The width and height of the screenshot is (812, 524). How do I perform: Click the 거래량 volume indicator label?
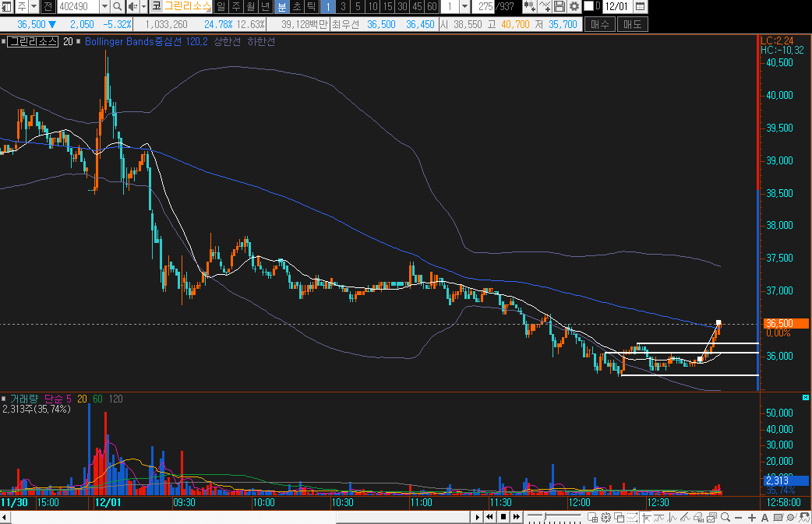tap(24, 399)
